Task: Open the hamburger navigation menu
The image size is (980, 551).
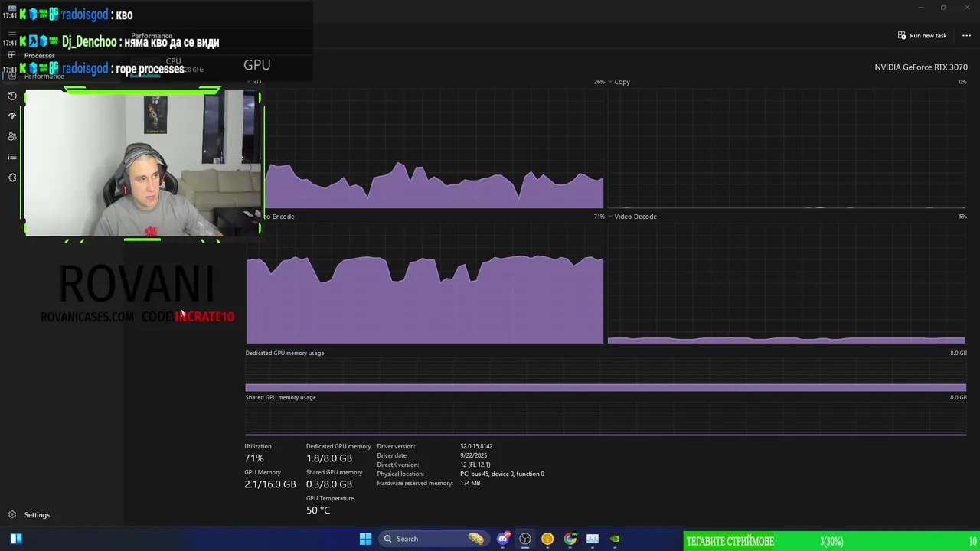Action: point(12,35)
